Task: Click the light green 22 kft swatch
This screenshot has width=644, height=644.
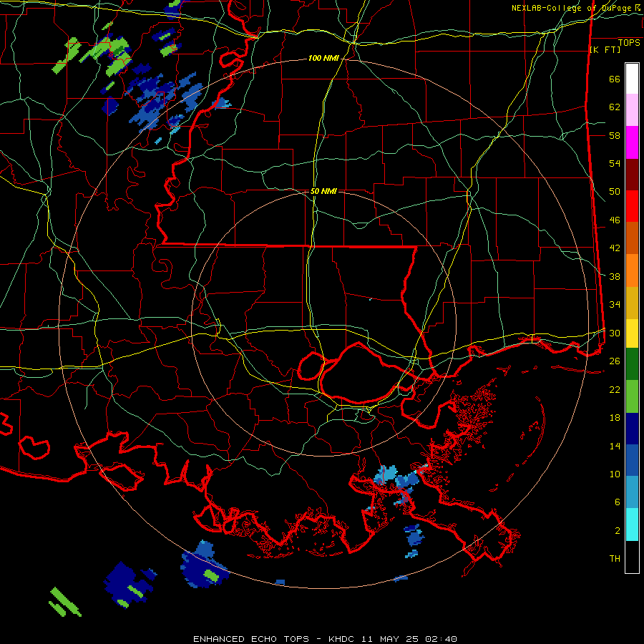Action: [x=632, y=396]
